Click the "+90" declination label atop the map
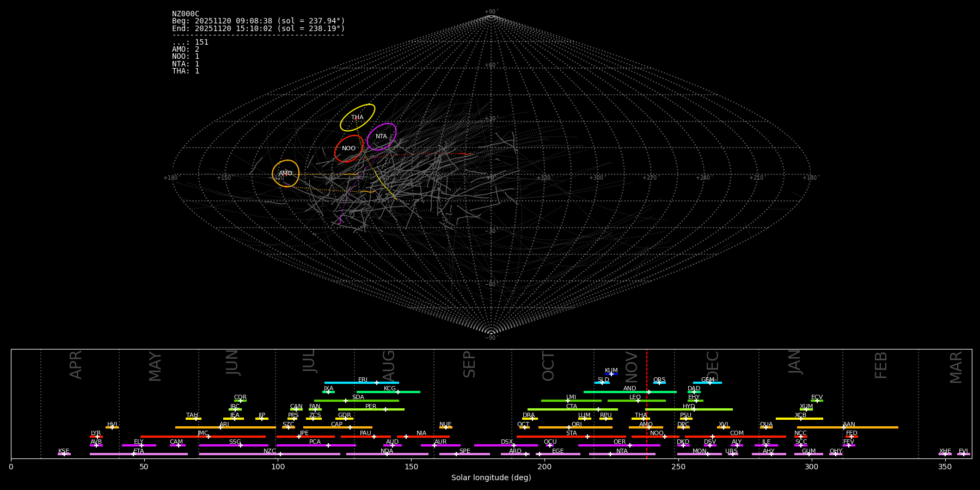The width and height of the screenshot is (980, 490). (x=491, y=12)
